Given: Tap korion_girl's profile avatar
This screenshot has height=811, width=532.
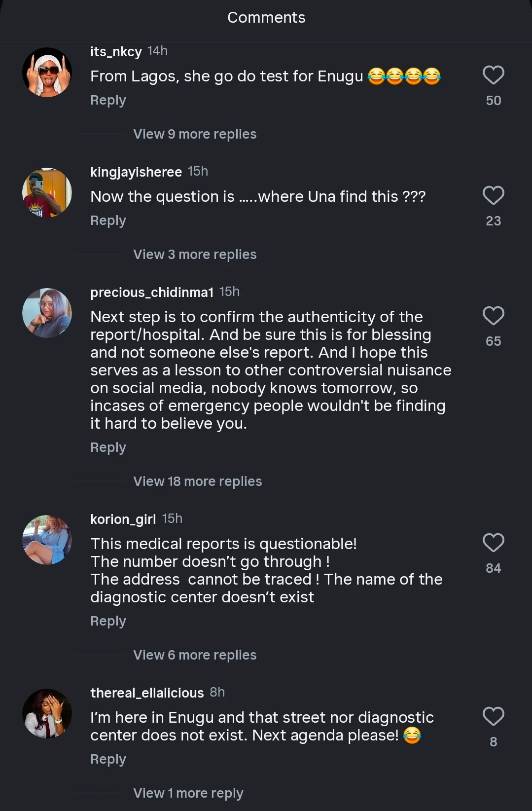Looking at the screenshot, I should [47, 540].
